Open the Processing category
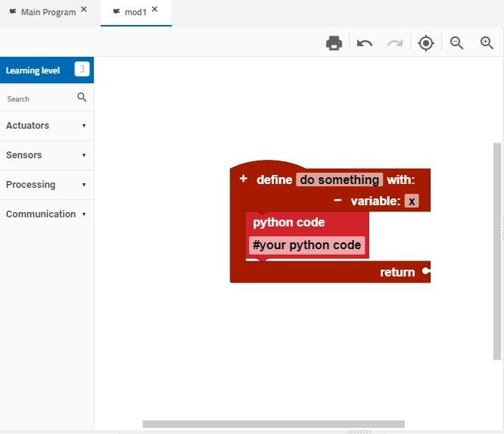Image resolution: width=504 pixels, height=434 pixels. 46,185
